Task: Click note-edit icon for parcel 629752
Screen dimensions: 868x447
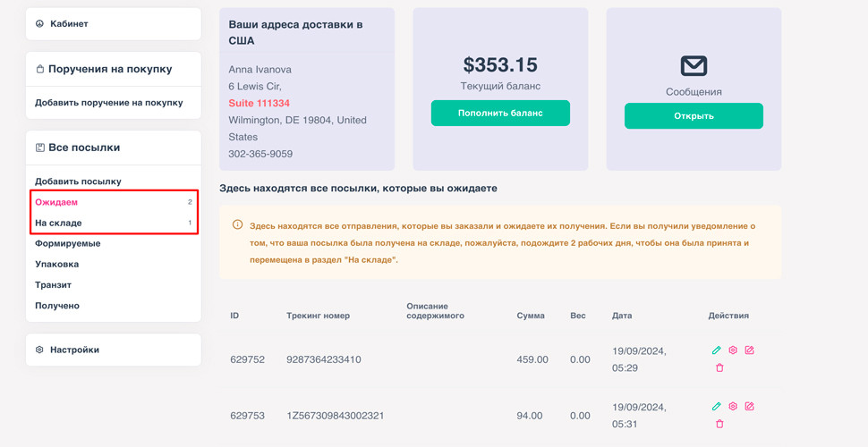Action: click(x=750, y=350)
